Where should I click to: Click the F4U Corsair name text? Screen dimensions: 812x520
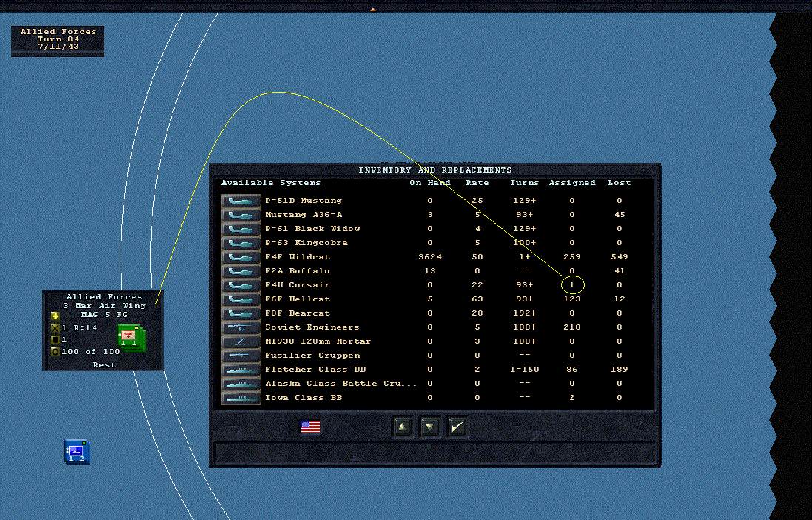click(x=298, y=285)
